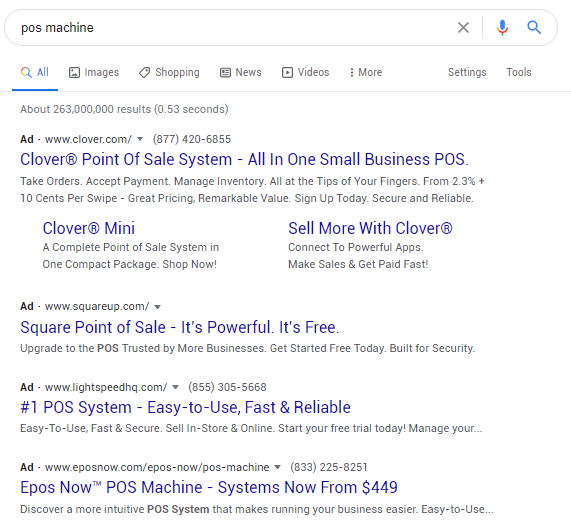This screenshot has width=571, height=530.
Task: Expand the dropdown arrow beside the eposnow.com URL
Action: pyautogui.click(x=277, y=467)
